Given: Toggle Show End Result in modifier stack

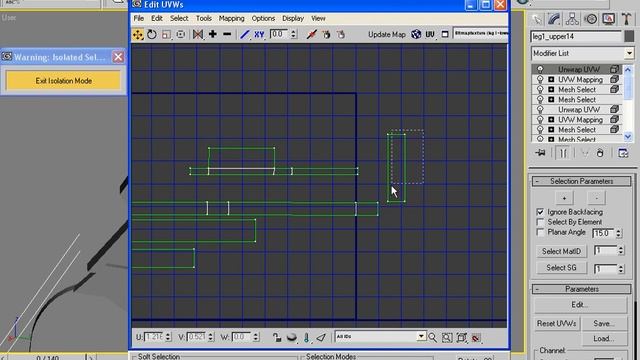Looking at the screenshot, I should tap(562, 153).
